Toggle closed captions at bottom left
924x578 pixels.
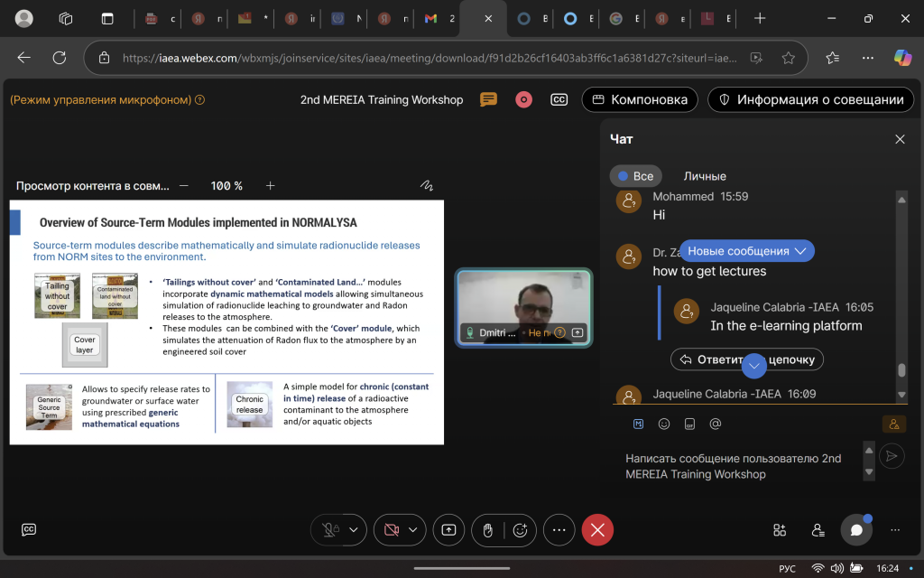pos(29,530)
